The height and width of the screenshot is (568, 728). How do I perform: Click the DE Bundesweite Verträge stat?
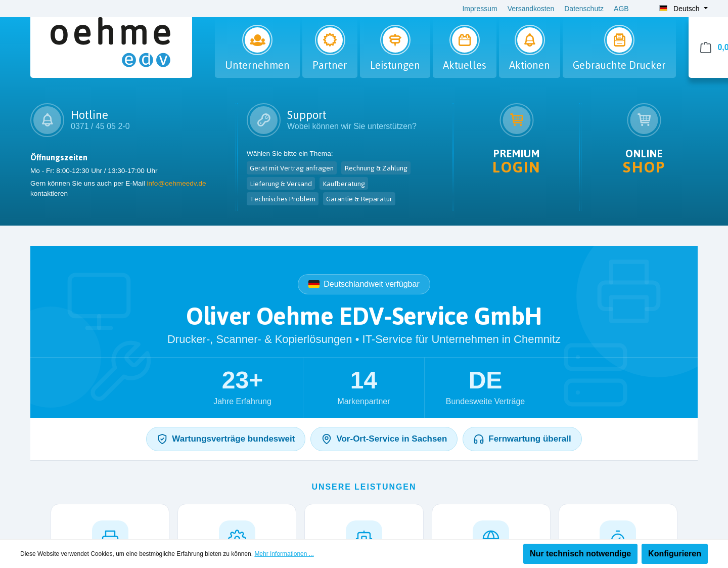(485, 387)
